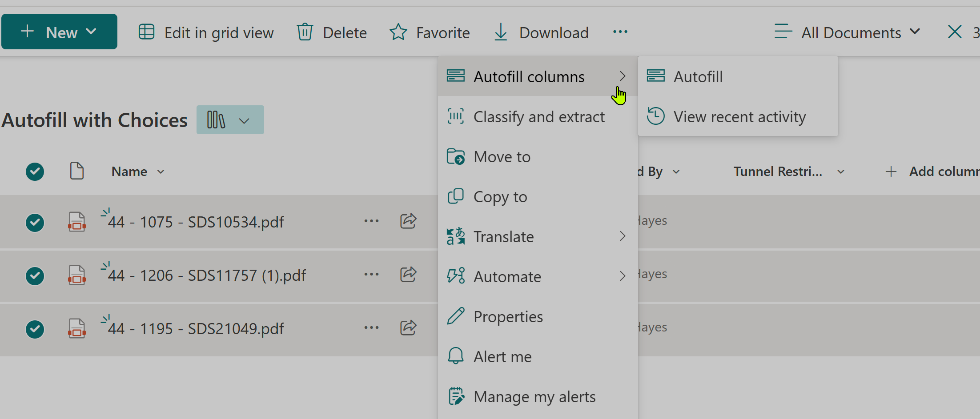Click the Edit in grid view icon
The height and width of the screenshot is (419, 980).
(x=146, y=32)
